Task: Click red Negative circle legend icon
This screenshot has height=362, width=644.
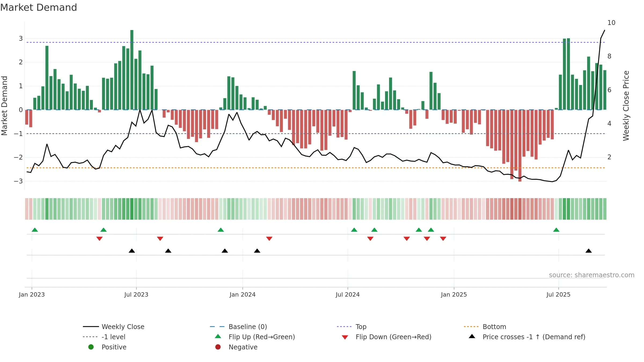Action: click(x=218, y=347)
